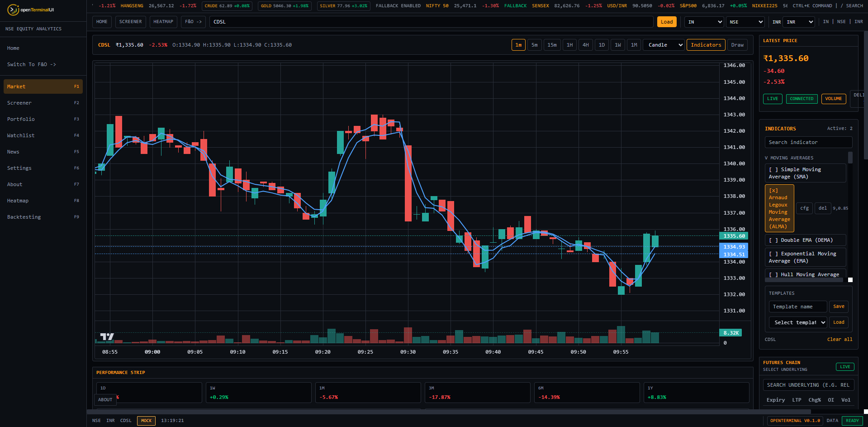Select the 4H timeframe
The width and height of the screenshot is (868, 427).
pos(586,45)
